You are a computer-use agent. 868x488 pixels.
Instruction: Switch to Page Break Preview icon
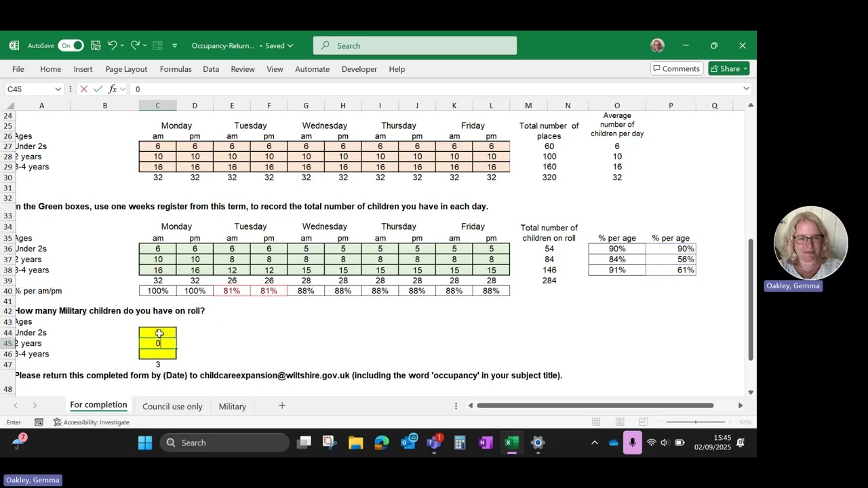[644, 422]
